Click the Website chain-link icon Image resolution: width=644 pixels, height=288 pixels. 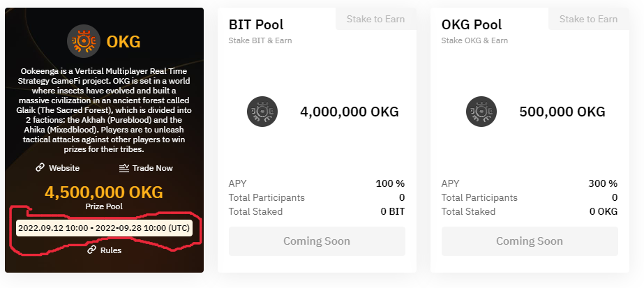click(40, 168)
